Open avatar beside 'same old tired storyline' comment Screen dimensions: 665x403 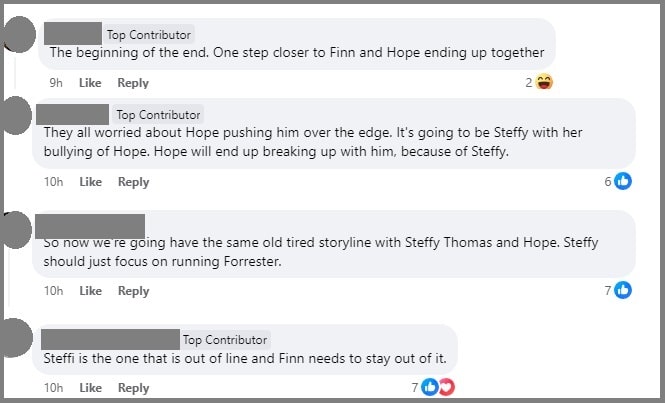16,228
